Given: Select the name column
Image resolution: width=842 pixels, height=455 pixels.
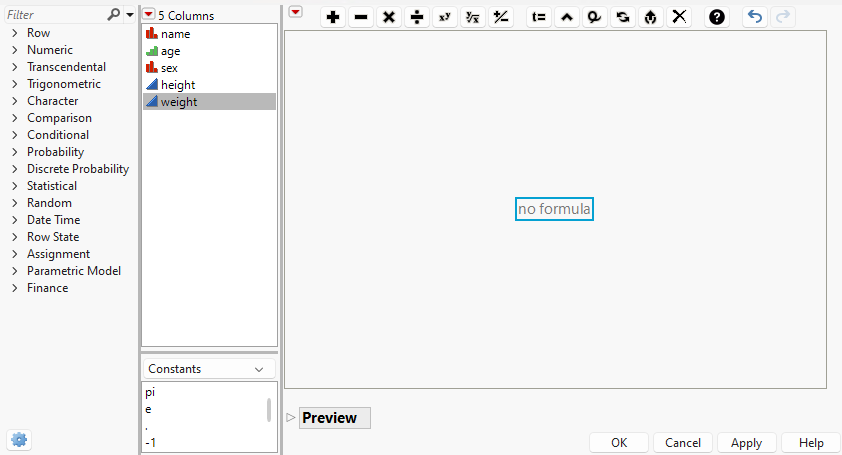Looking at the screenshot, I should 209,34.
